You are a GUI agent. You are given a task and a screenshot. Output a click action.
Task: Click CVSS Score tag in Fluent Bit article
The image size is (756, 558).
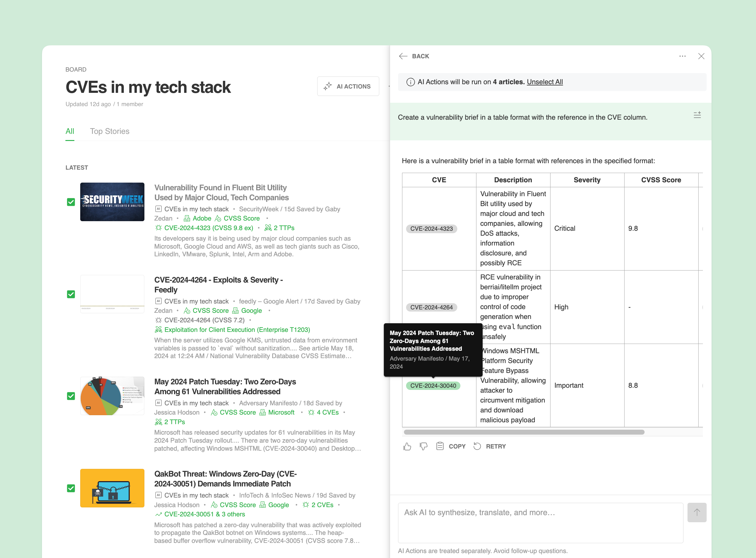(238, 218)
